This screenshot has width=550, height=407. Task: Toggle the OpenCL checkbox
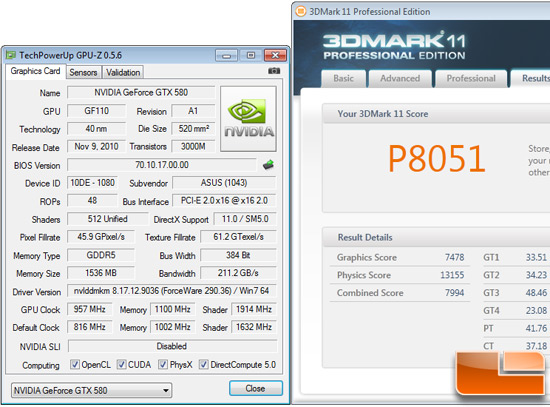(x=75, y=365)
